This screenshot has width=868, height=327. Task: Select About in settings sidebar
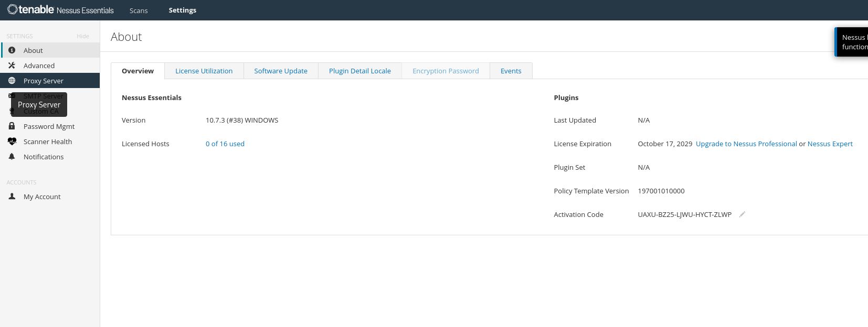click(50, 50)
